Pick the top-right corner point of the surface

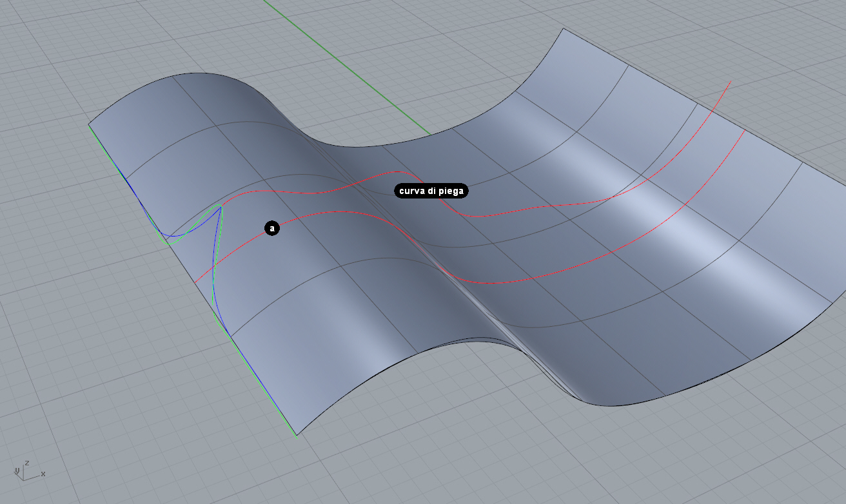[x=563, y=29]
